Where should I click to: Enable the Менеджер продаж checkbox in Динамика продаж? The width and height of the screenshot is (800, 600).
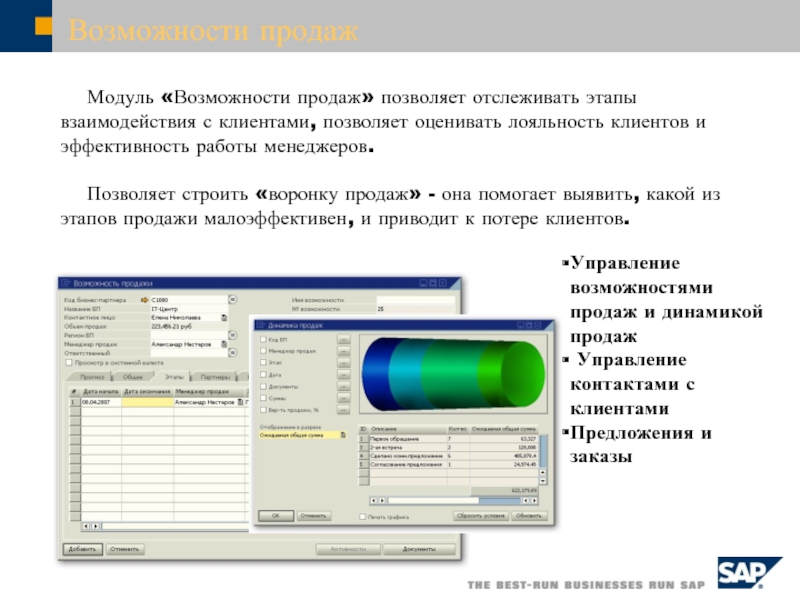click(264, 351)
